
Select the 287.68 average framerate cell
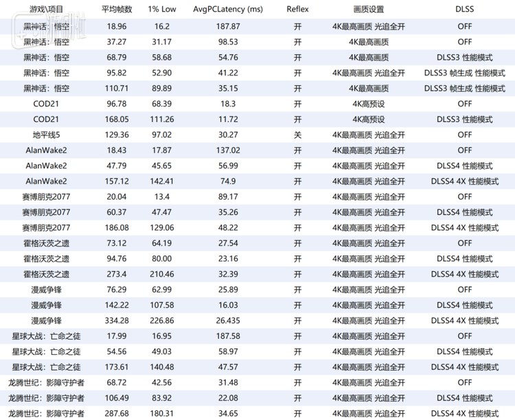pyautogui.click(x=116, y=414)
